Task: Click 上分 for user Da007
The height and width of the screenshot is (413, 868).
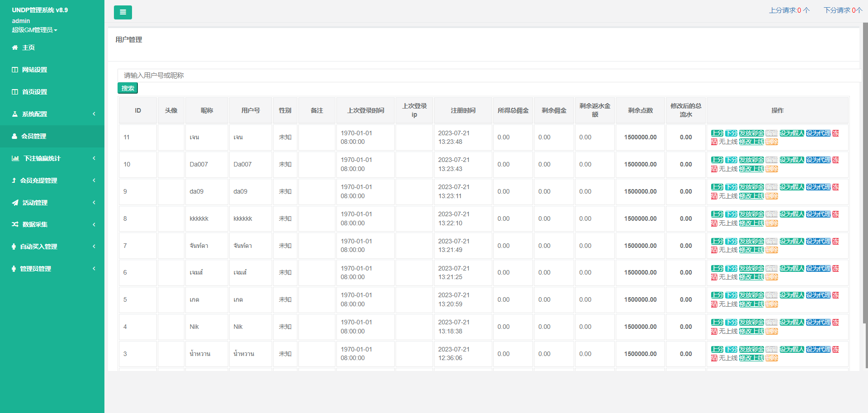Action: coord(717,160)
